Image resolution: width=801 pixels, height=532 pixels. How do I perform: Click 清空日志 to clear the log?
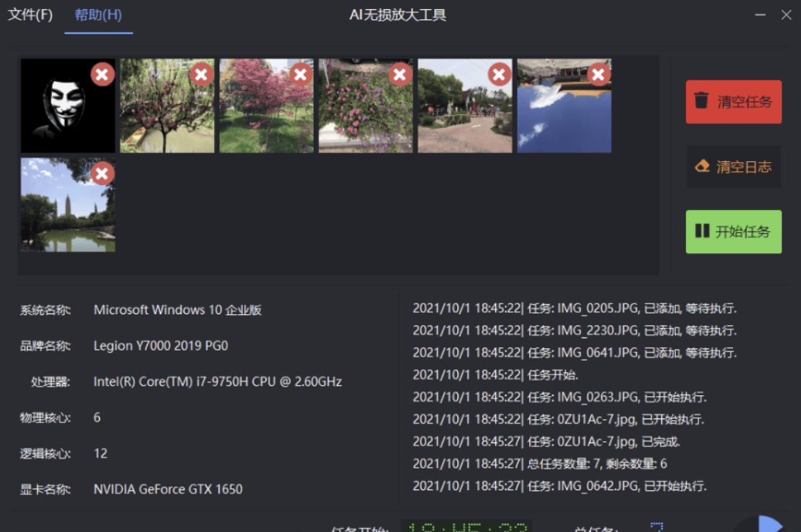[733, 166]
